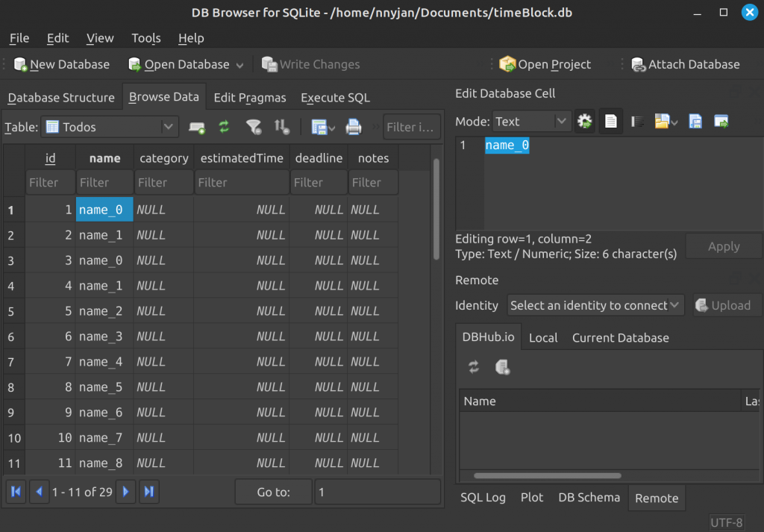764x532 pixels.
Task: Click the Write Changes toolbar button
Action: coord(310,64)
